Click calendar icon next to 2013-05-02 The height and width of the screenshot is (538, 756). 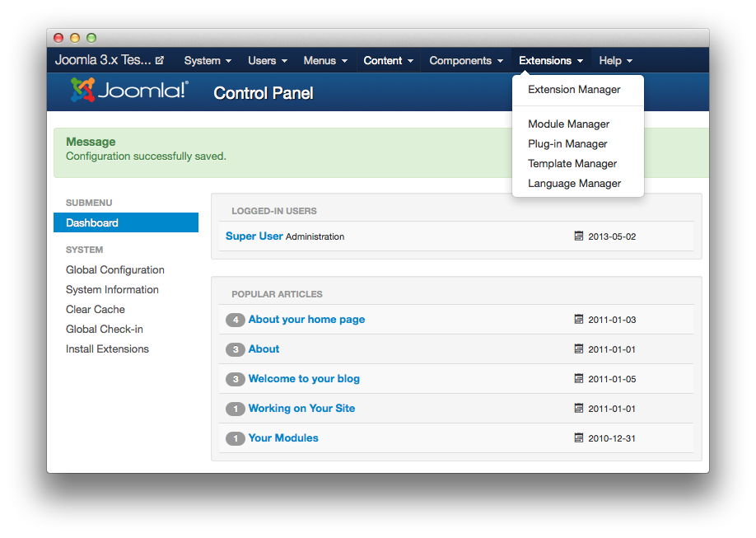click(x=579, y=236)
